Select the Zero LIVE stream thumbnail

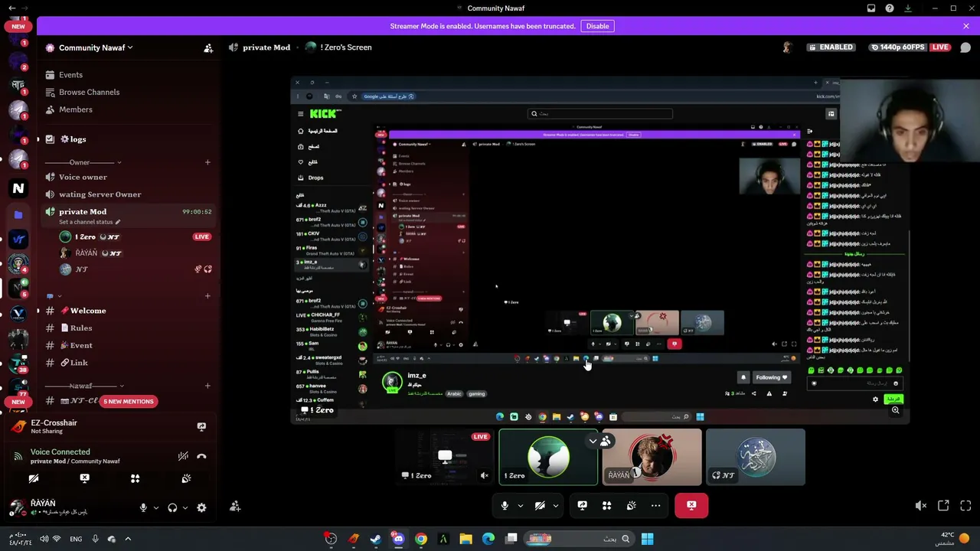[x=445, y=457]
